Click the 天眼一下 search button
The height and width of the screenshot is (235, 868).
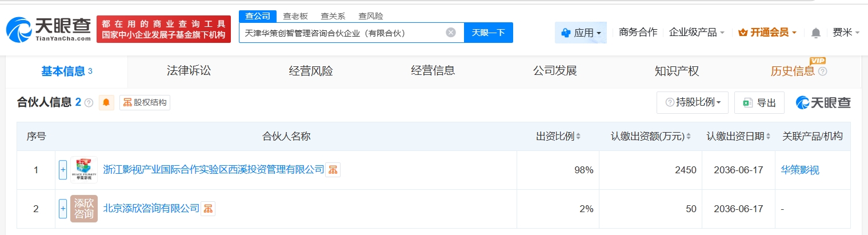tap(489, 33)
